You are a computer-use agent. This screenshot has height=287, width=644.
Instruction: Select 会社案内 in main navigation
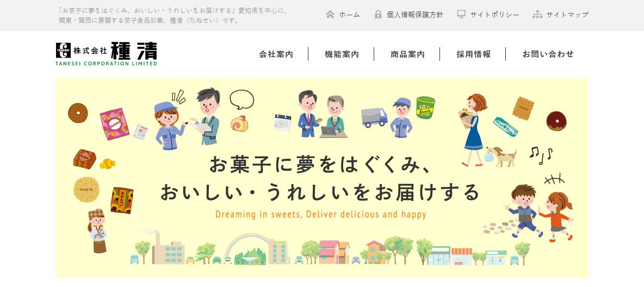(276, 54)
